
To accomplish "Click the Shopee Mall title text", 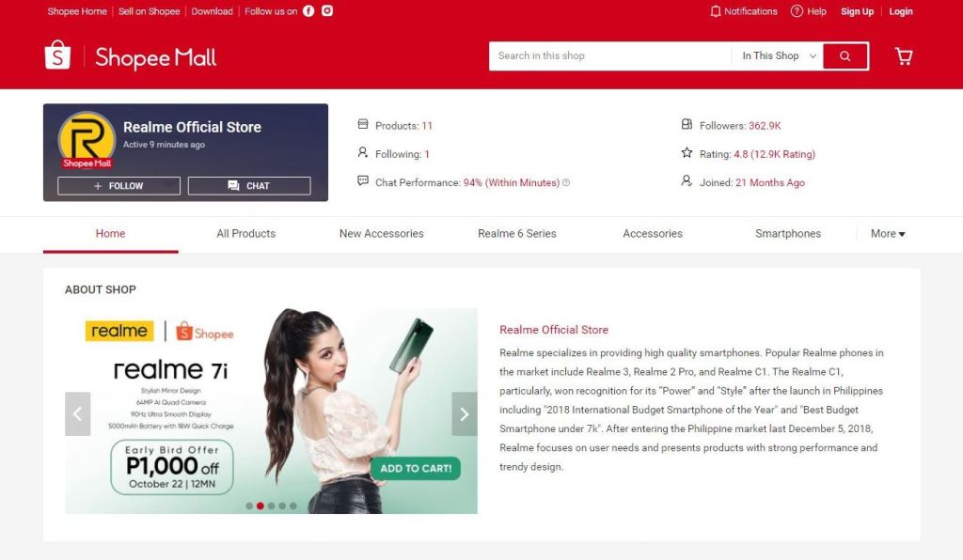I will pos(155,57).
